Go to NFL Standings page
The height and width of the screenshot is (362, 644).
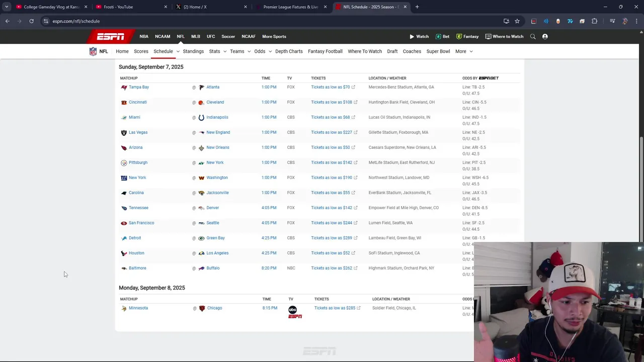tap(193, 51)
